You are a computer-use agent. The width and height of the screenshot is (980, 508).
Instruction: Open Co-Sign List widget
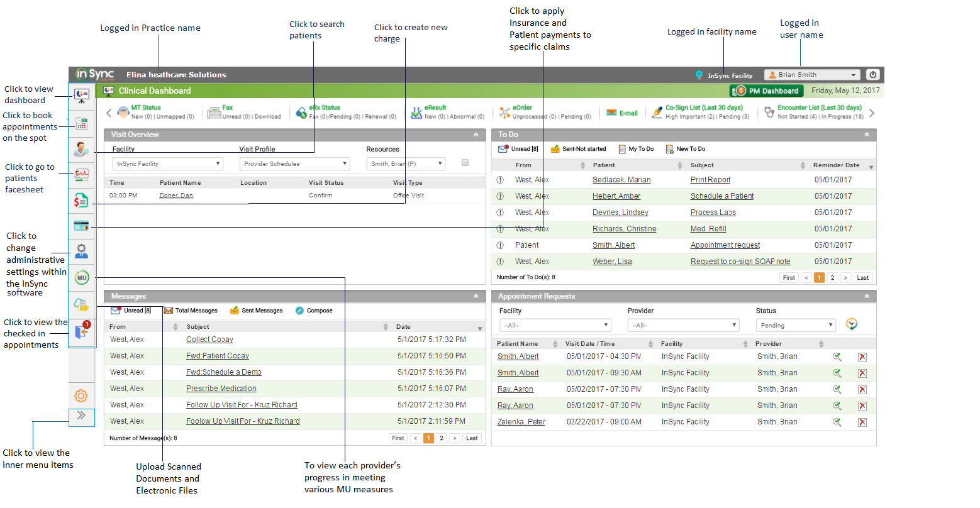click(700, 112)
